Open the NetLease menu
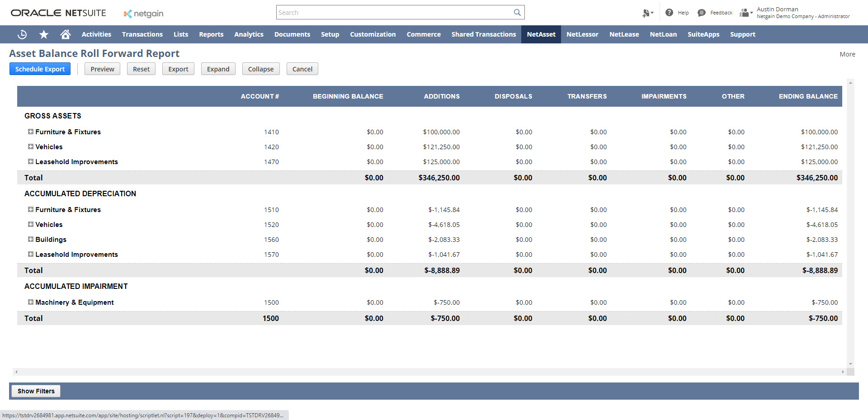 point(624,34)
